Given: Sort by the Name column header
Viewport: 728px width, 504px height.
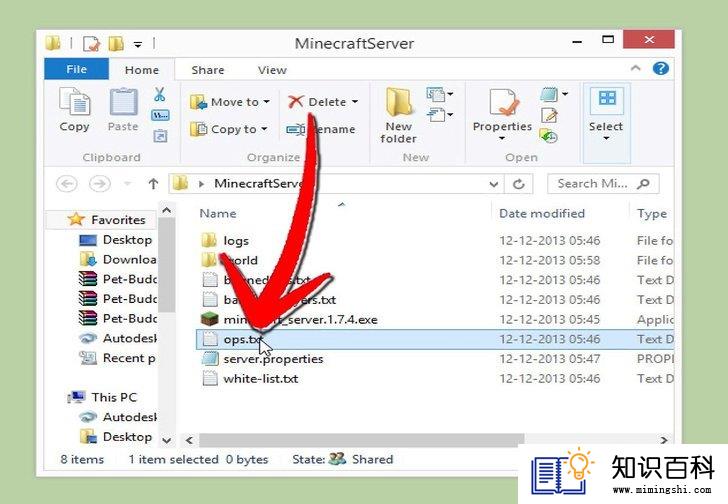Looking at the screenshot, I should point(218,213).
